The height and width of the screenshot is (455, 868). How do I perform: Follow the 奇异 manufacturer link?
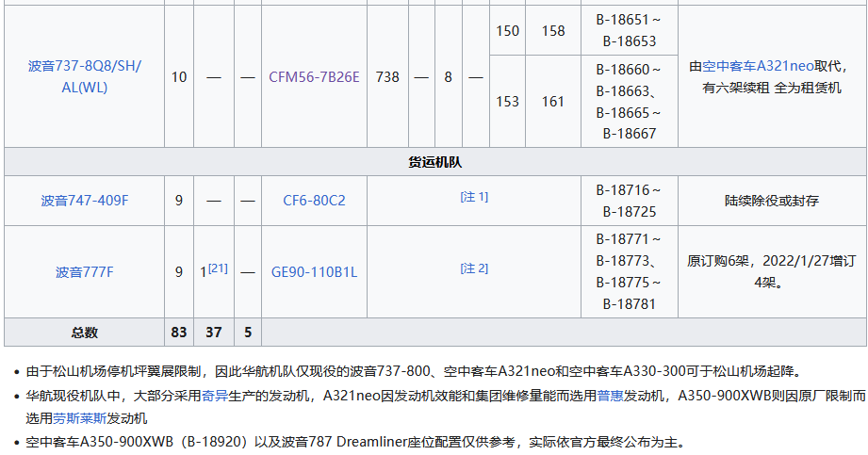tap(215, 396)
